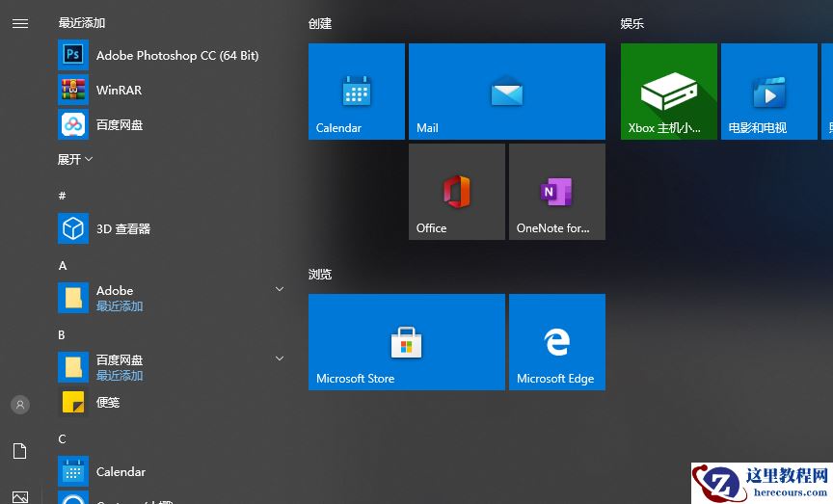Click the C letter header

click(x=62, y=439)
